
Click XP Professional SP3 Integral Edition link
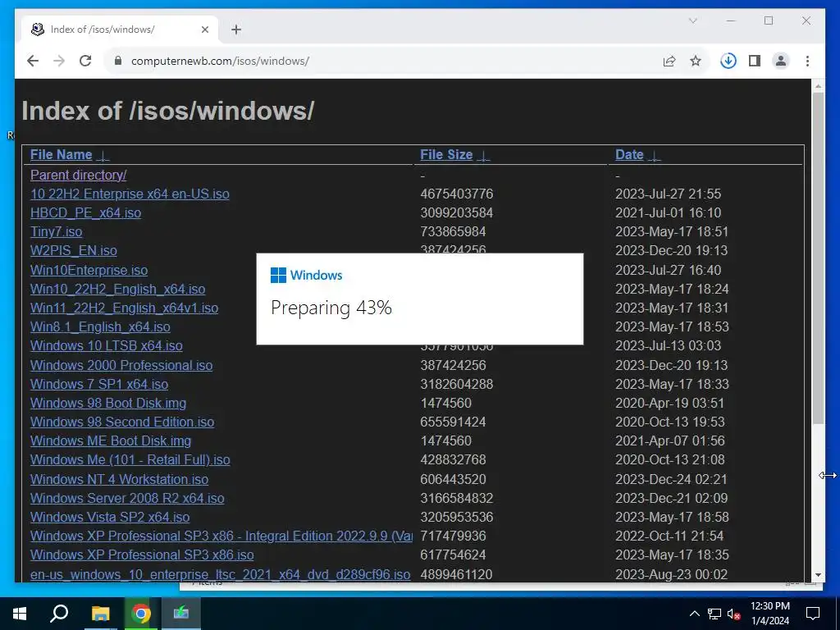coord(221,536)
